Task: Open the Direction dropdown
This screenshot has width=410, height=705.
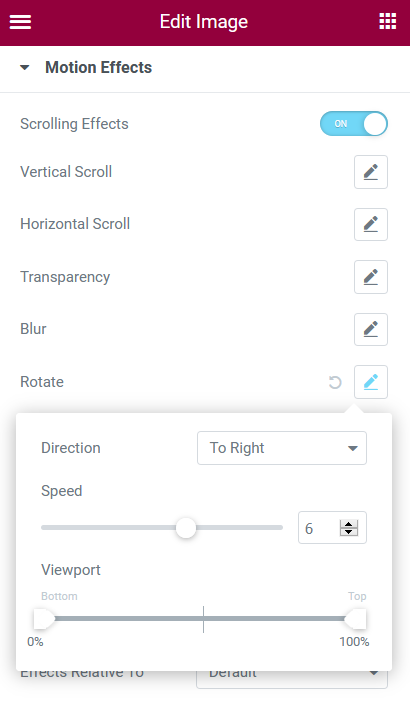Action: 282,448
